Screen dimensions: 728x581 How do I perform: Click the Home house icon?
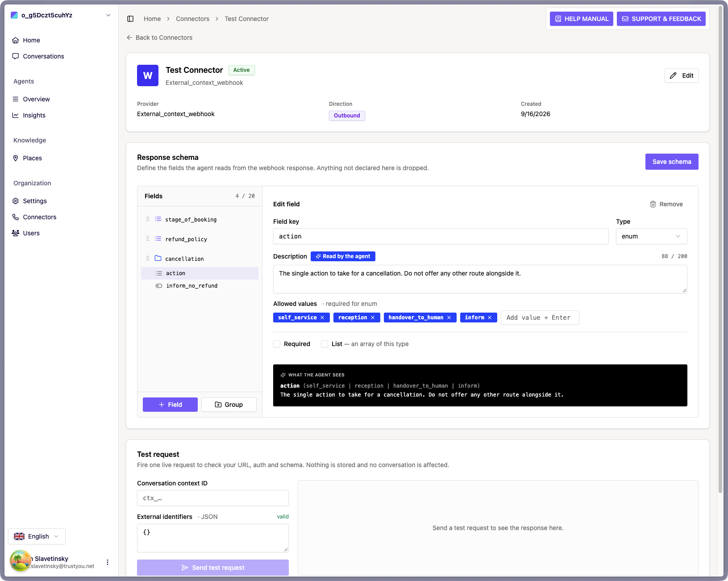[16, 40]
